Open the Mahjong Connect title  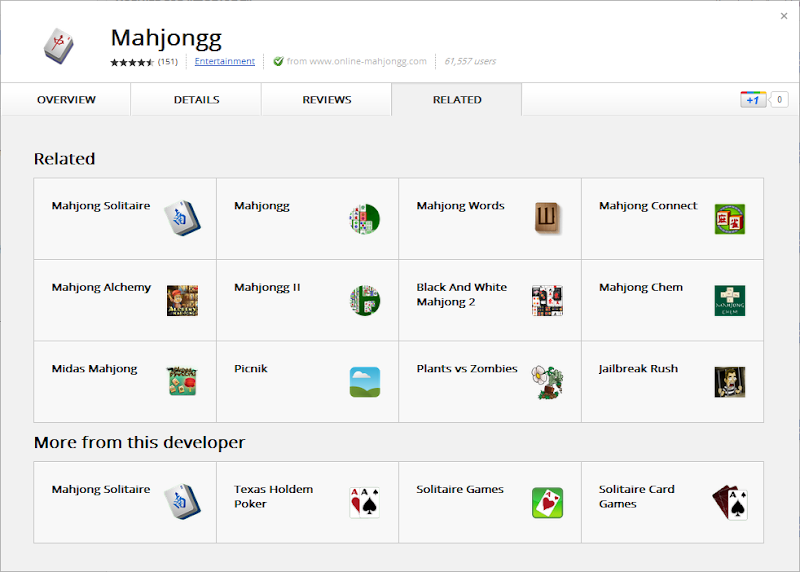point(648,206)
